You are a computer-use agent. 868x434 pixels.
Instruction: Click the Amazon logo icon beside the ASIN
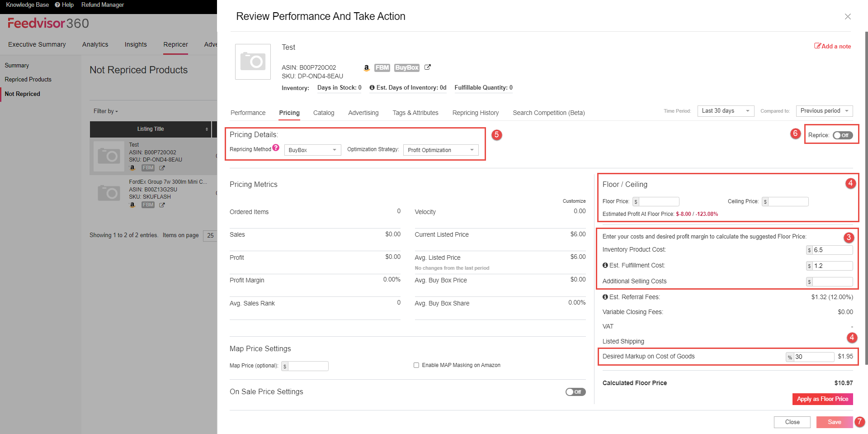tap(366, 67)
